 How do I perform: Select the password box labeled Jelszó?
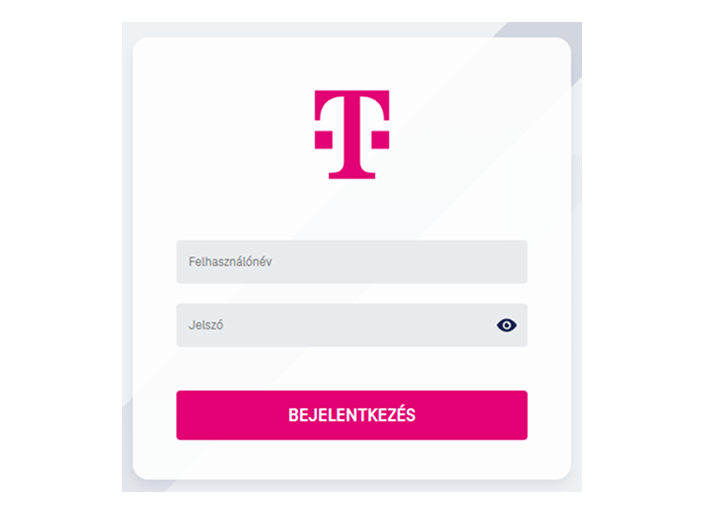click(x=352, y=325)
